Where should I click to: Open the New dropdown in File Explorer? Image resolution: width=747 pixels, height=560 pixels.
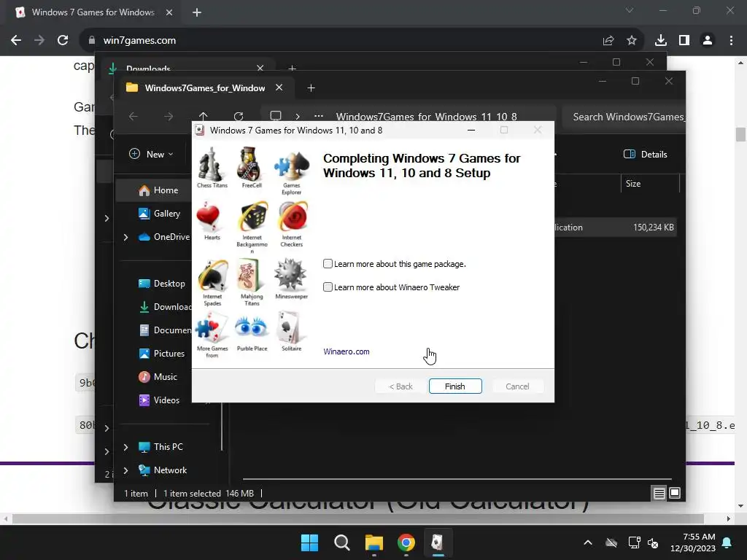(x=151, y=155)
